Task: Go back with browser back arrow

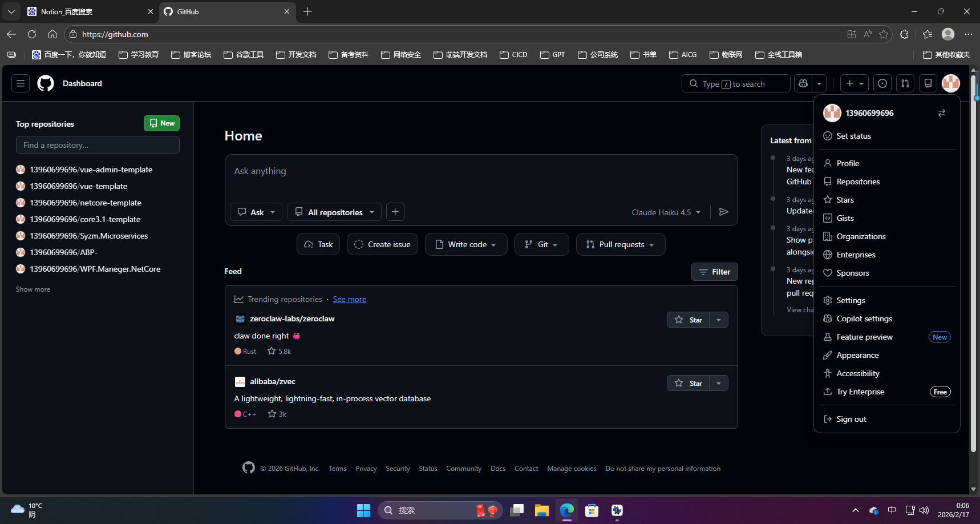Action: [x=11, y=34]
